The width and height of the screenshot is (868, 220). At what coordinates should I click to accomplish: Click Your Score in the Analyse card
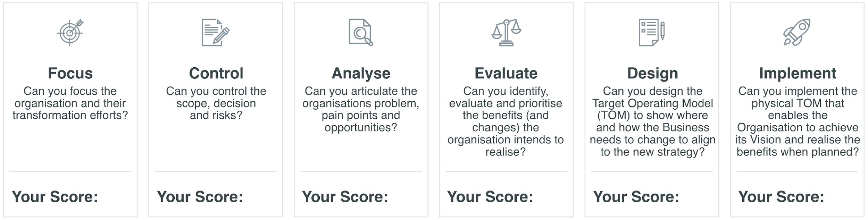point(345,197)
